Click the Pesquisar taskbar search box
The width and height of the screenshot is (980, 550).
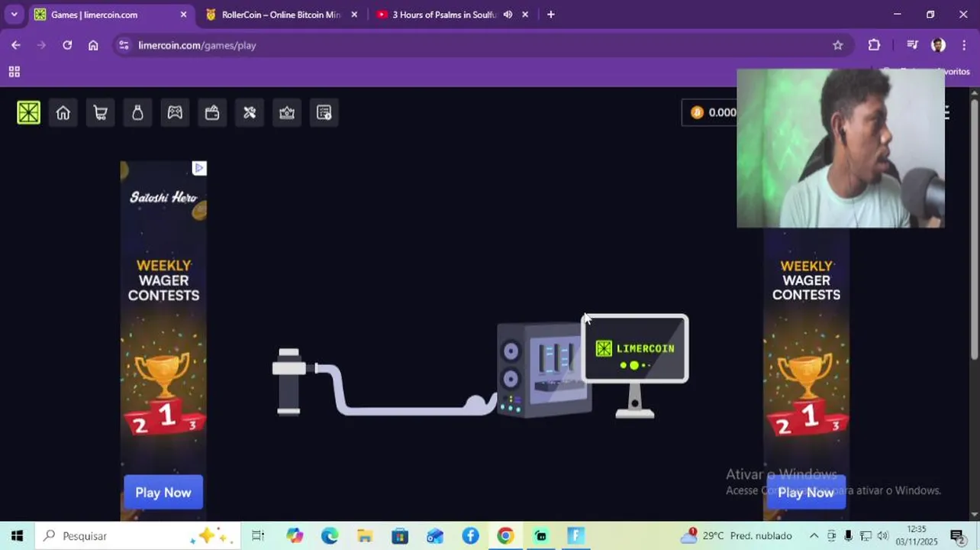coord(137,535)
